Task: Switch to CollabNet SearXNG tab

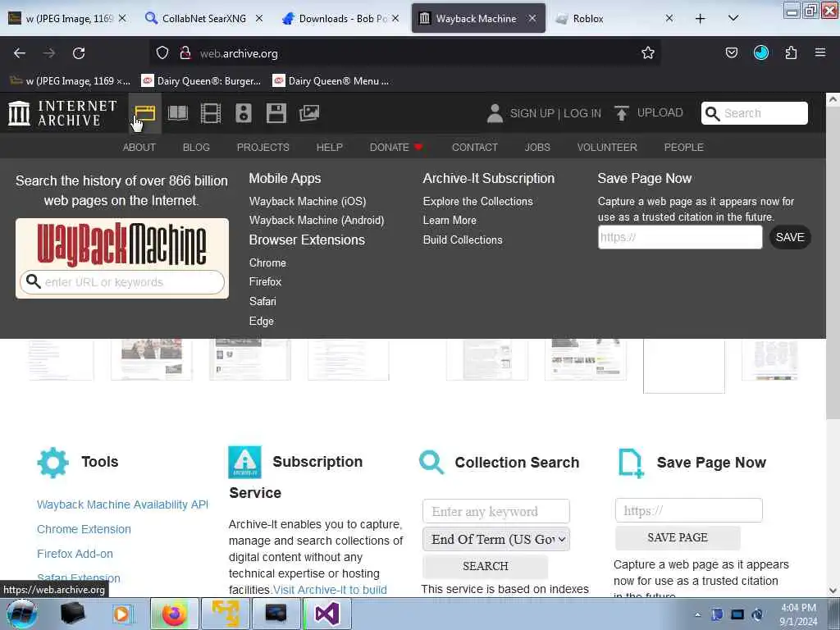Action: click(203, 19)
